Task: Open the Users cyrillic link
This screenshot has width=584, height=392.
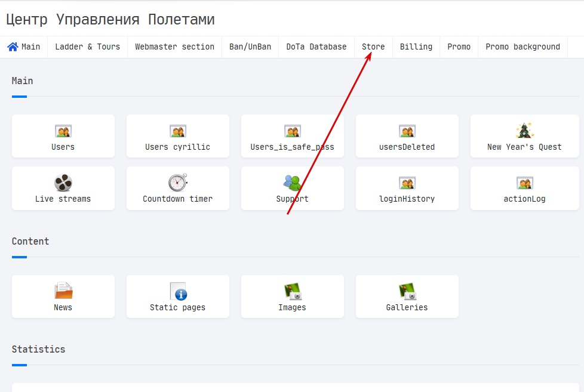Action: (x=178, y=147)
